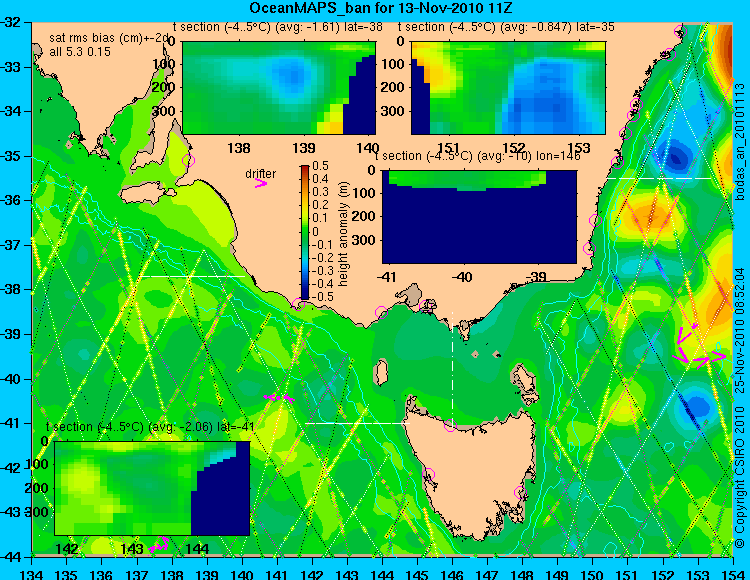Image resolution: width=750 pixels, height=580 pixels.
Task: Click vertical timestamp '25-Nov-2010 08:52:04'
Action: (740, 330)
